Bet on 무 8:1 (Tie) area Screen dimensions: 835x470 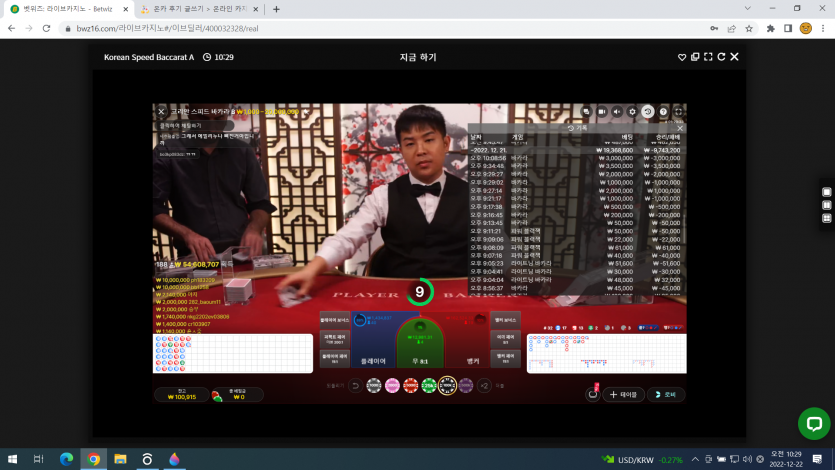pyautogui.click(x=420, y=343)
